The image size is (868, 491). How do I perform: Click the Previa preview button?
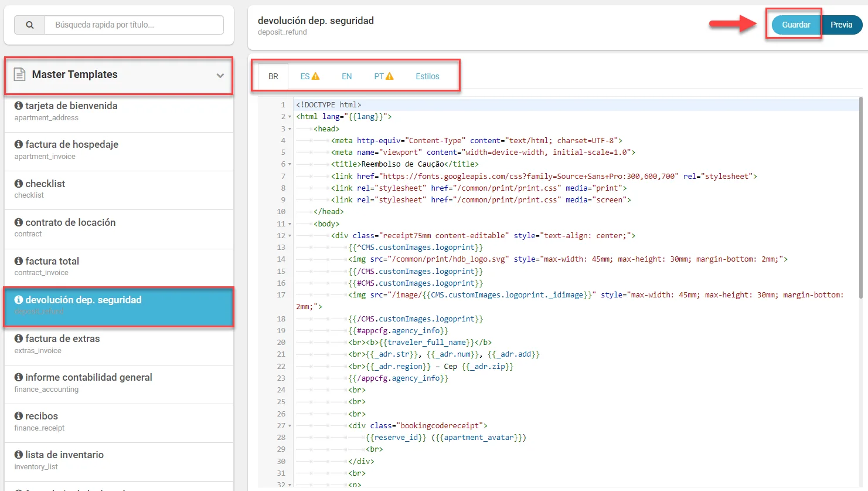[x=842, y=25]
